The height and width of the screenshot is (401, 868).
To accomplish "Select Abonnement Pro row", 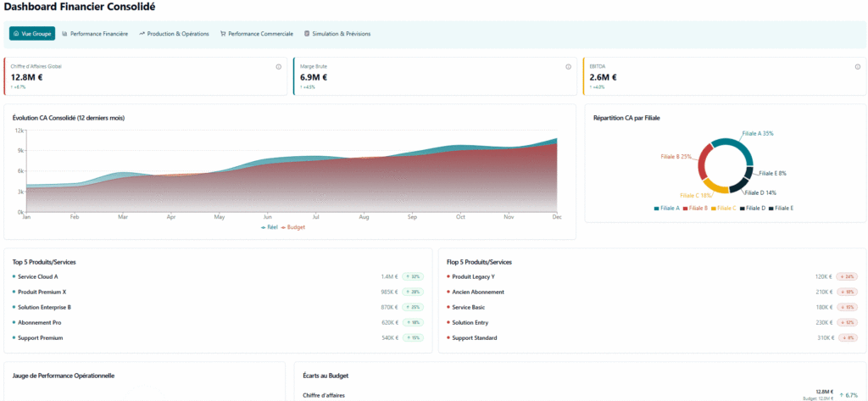I will point(218,322).
